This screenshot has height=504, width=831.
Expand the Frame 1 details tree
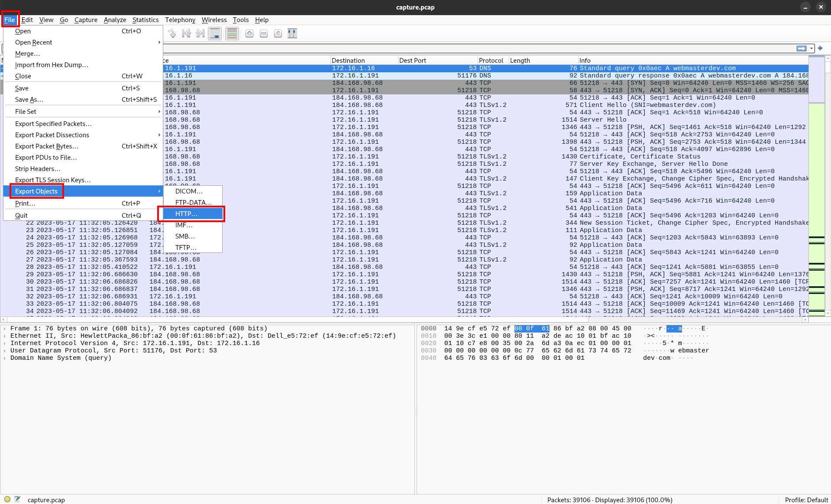tap(5, 329)
